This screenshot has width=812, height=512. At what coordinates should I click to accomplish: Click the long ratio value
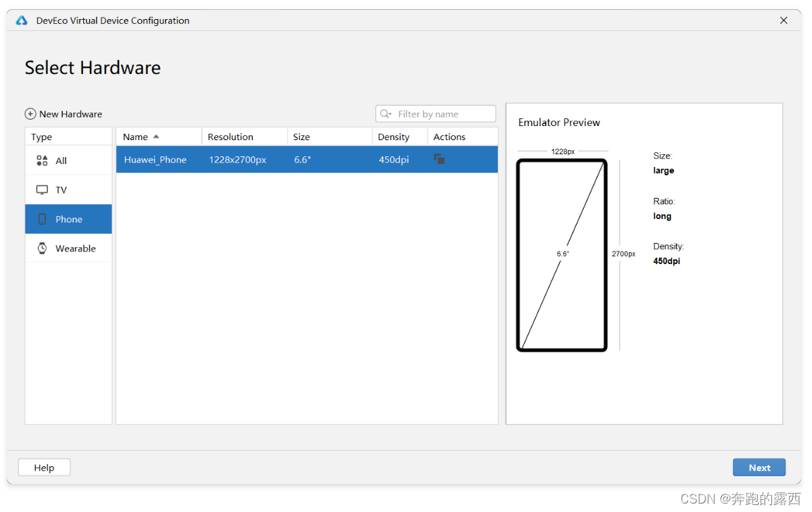pos(662,216)
